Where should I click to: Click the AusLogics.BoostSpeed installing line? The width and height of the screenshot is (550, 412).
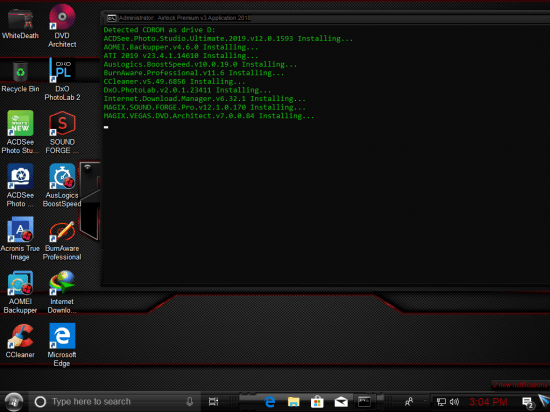click(x=200, y=65)
